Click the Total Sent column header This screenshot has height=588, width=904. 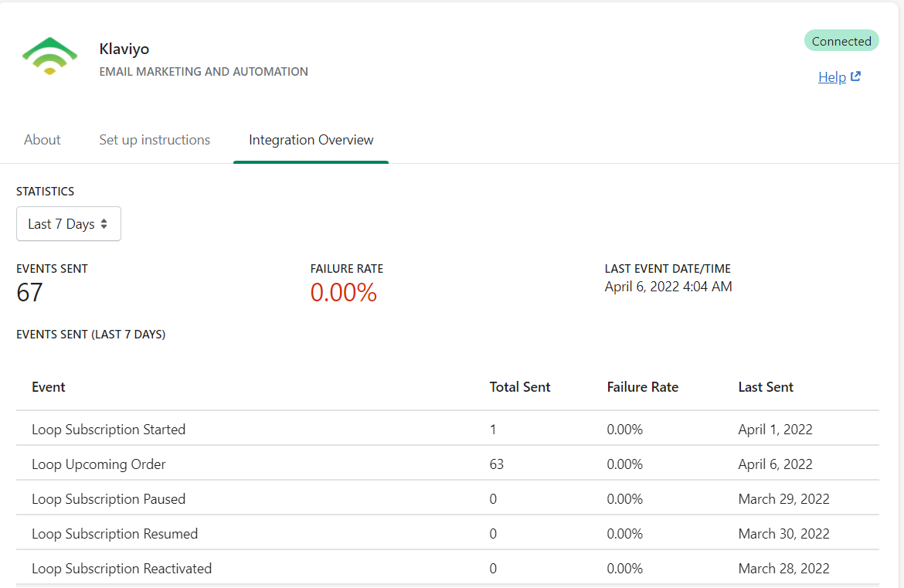[520, 387]
